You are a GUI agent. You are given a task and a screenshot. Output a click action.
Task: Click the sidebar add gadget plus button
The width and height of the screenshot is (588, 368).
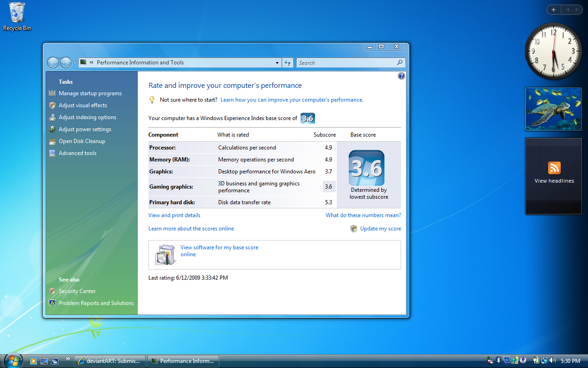(554, 10)
